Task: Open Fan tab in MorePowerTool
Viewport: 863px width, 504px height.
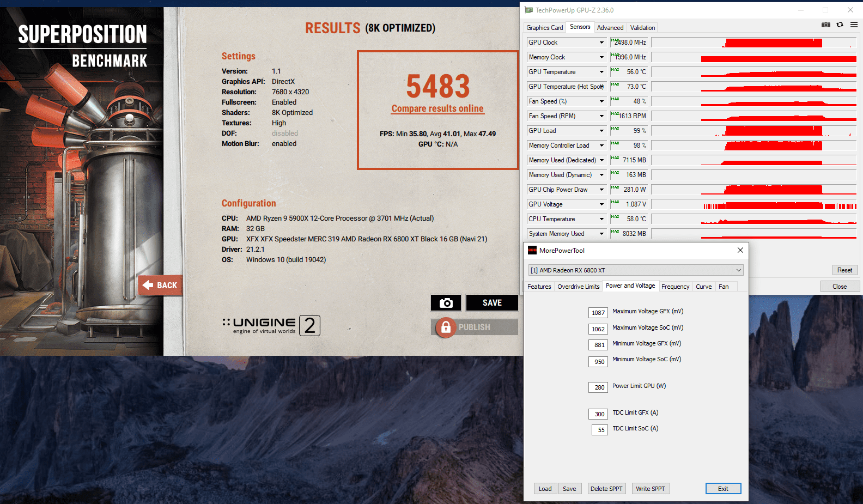Action: (x=724, y=287)
